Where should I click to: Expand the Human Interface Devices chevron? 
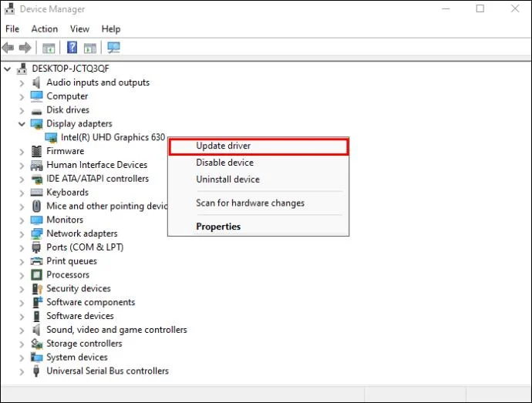[x=22, y=166]
